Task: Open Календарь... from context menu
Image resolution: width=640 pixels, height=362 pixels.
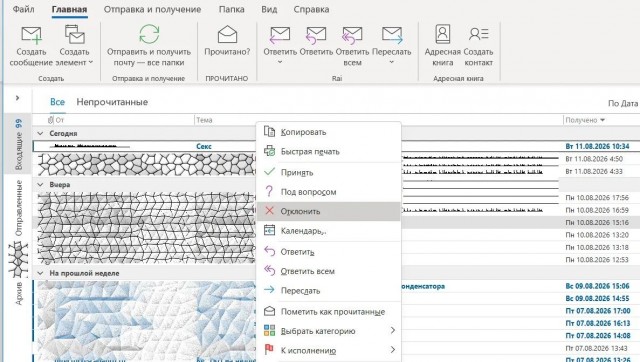Action: point(329,231)
